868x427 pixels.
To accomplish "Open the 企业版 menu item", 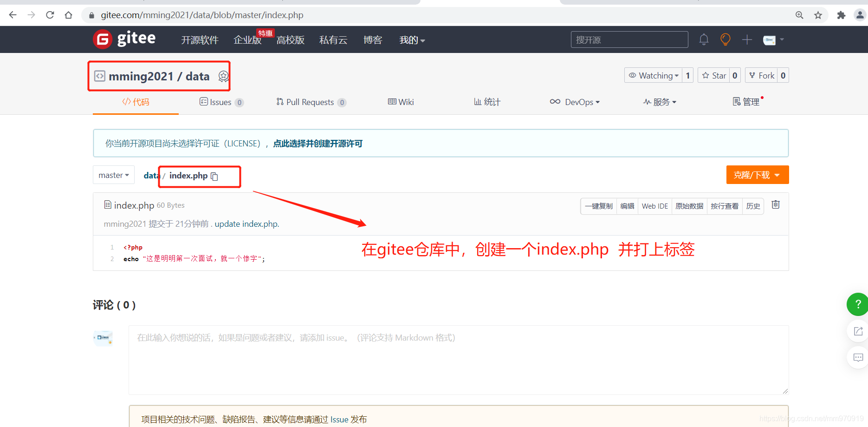I will (247, 40).
